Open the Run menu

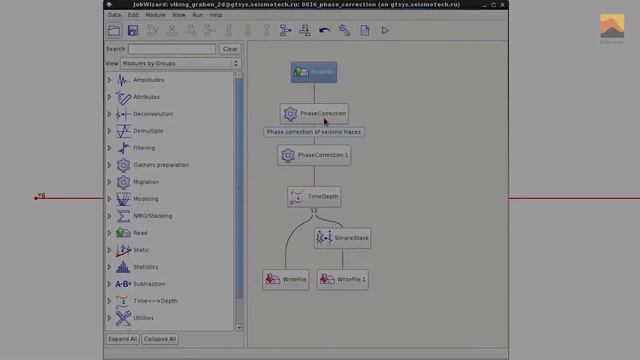tap(198, 15)
